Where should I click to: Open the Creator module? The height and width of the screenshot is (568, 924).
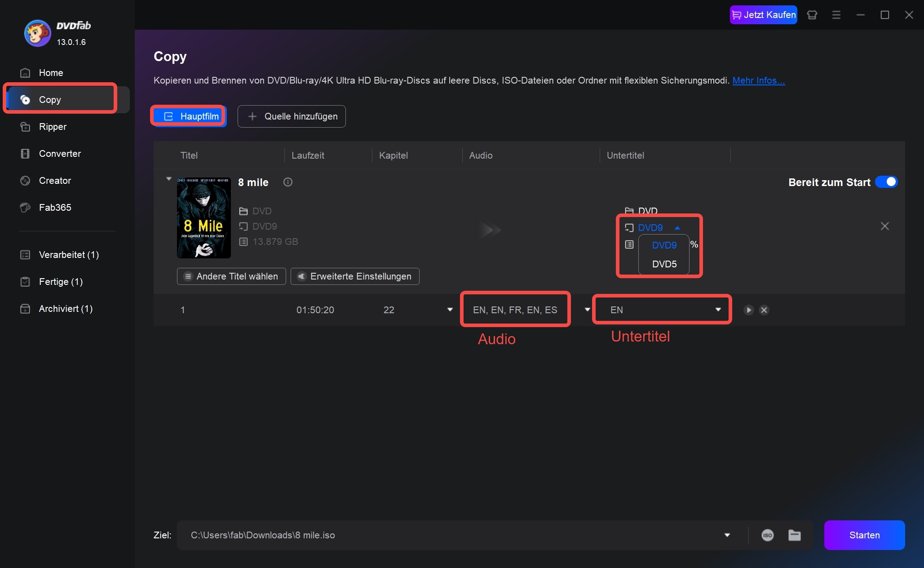pos(54,181)
